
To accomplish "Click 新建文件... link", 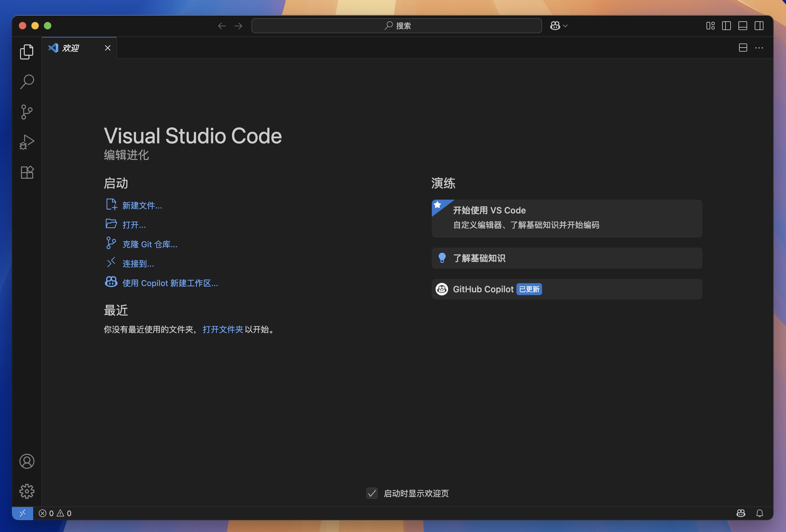I will (142, 206).
